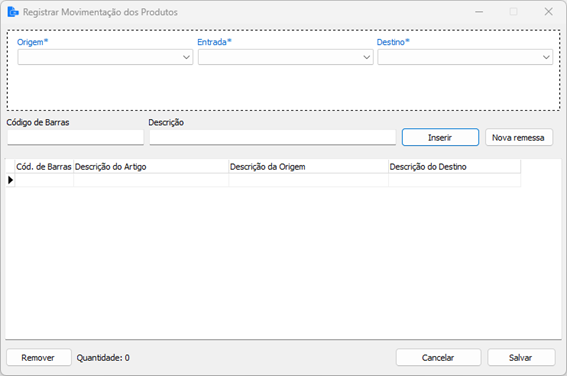Click the Descrição da Origem column header
This screenshot has width=567, height=376.
pos(308,167)
